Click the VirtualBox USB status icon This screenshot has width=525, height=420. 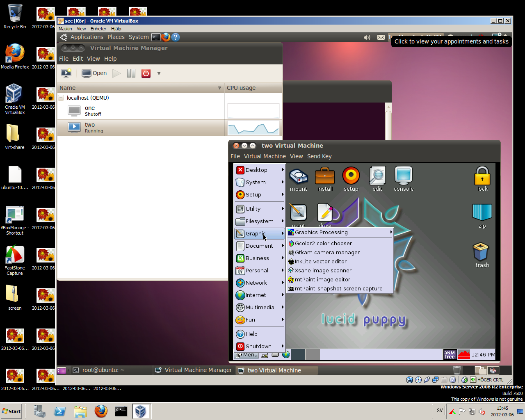427,380
